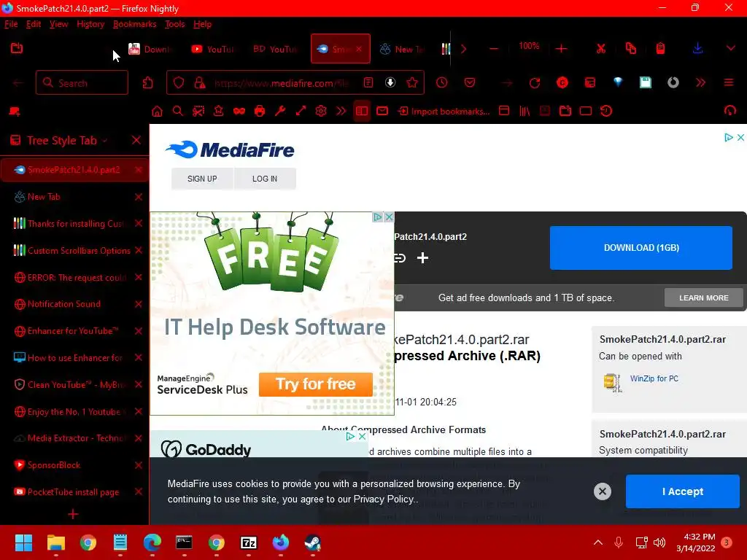Click the email envelope icon
The image size is (747, 560).
click(x=382, y=111)
